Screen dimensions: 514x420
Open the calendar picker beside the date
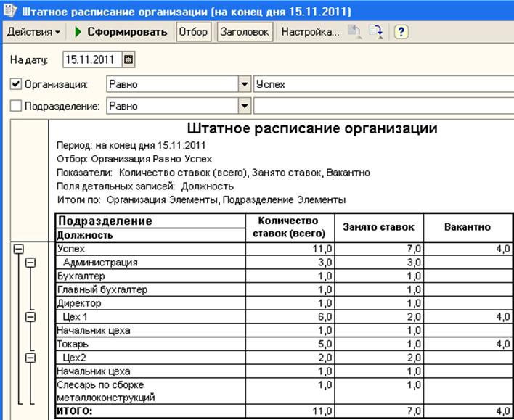(128, 59)
